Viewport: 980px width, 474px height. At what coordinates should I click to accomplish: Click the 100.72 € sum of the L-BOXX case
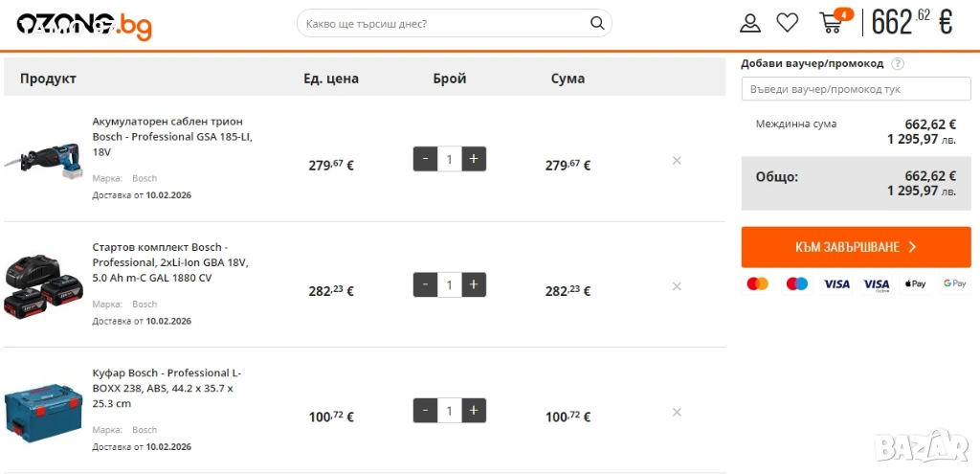coord(568,417)
